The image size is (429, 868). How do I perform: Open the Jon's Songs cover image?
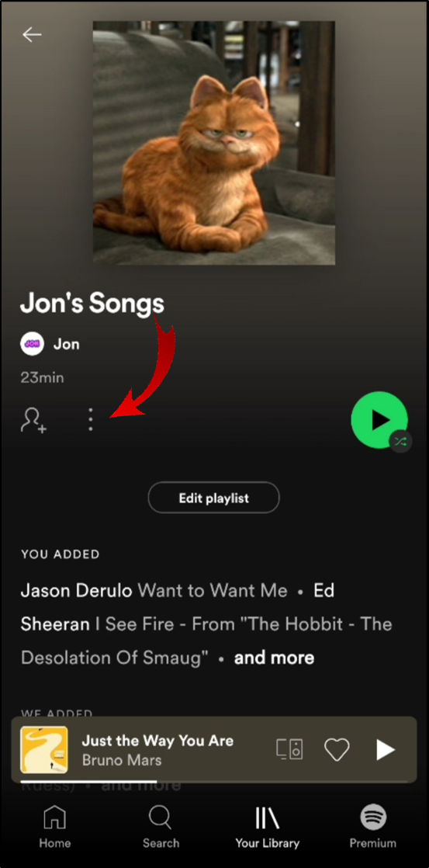[x=213, y=143]
